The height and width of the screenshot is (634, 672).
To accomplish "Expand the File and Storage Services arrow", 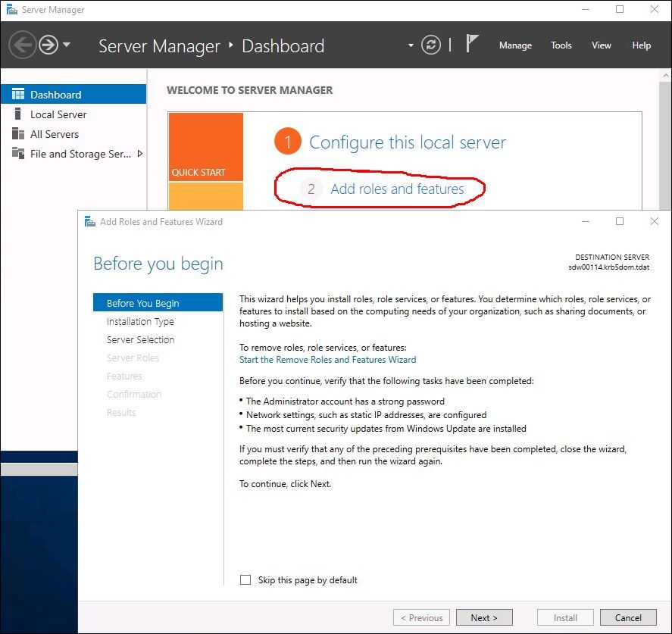I will pos(139,153).
